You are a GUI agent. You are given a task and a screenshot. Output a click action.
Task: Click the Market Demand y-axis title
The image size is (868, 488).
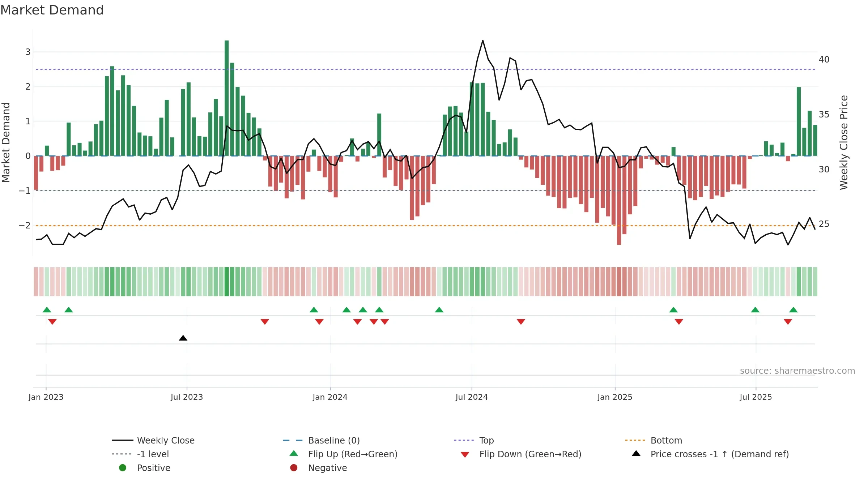(x=6, y=142)
